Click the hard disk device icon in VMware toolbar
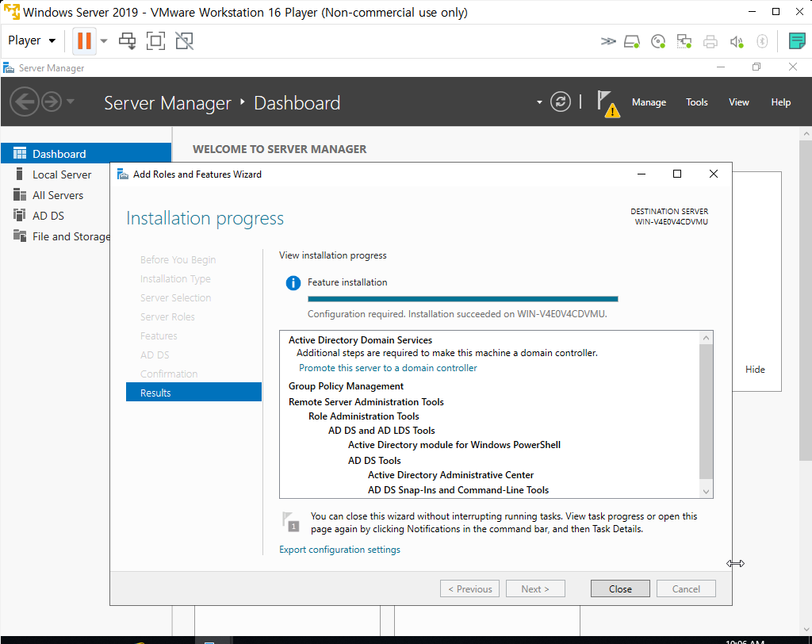Image resolution: width=812 pixels, height=644 pixels. [632, 41]
